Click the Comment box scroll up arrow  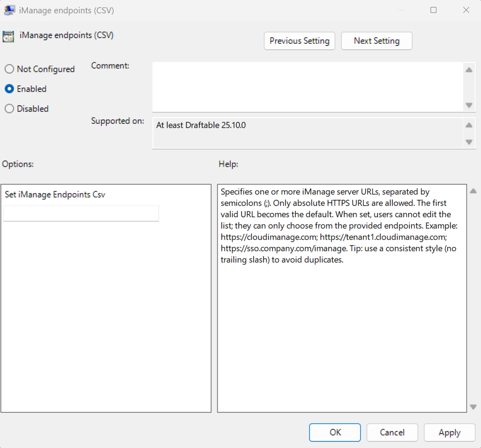469,70
